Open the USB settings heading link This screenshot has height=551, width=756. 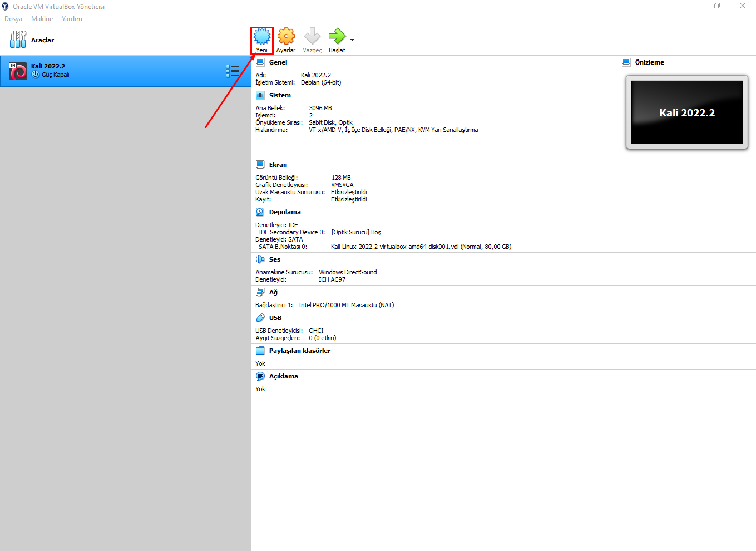(x=275, y=318)
